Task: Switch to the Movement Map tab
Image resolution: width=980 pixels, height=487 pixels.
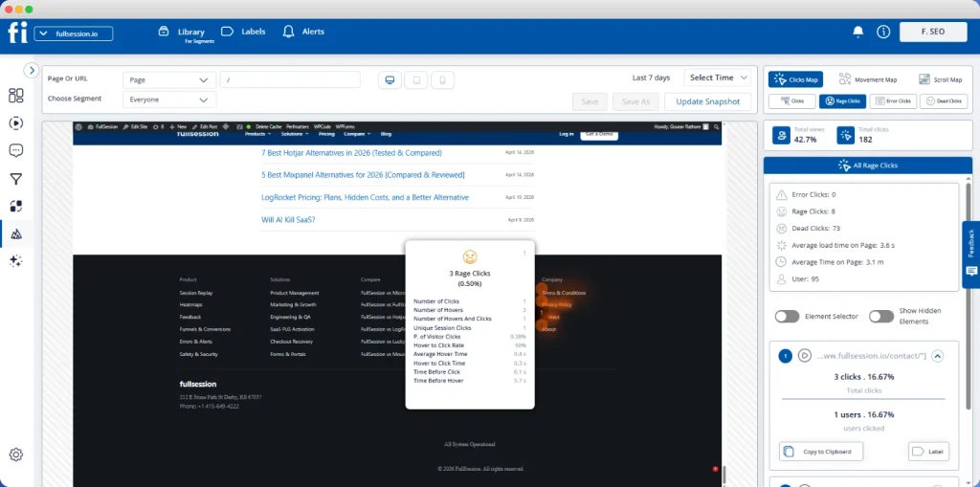Action: coord(867,79)
